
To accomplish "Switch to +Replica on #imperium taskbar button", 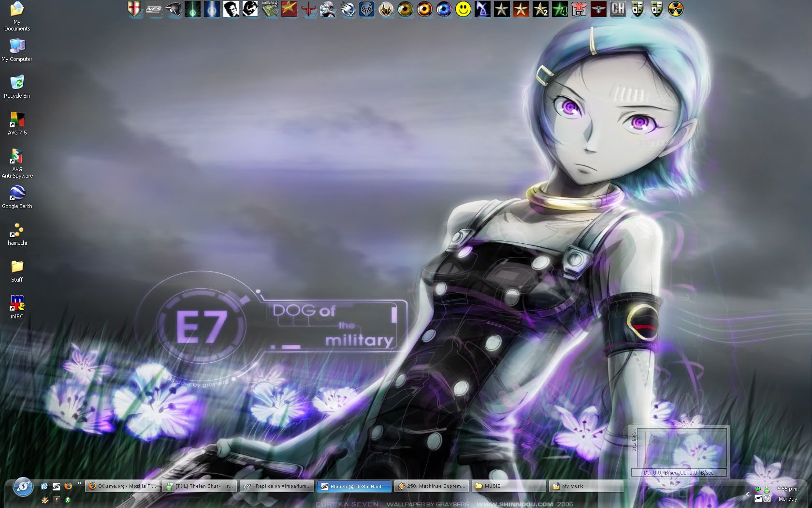I will tap(277, 486).
